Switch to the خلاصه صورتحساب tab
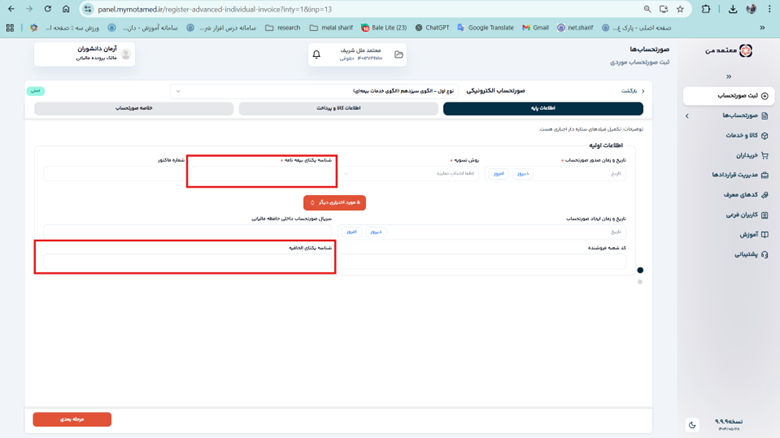This screenshot has height=438, width=780. 134,108
